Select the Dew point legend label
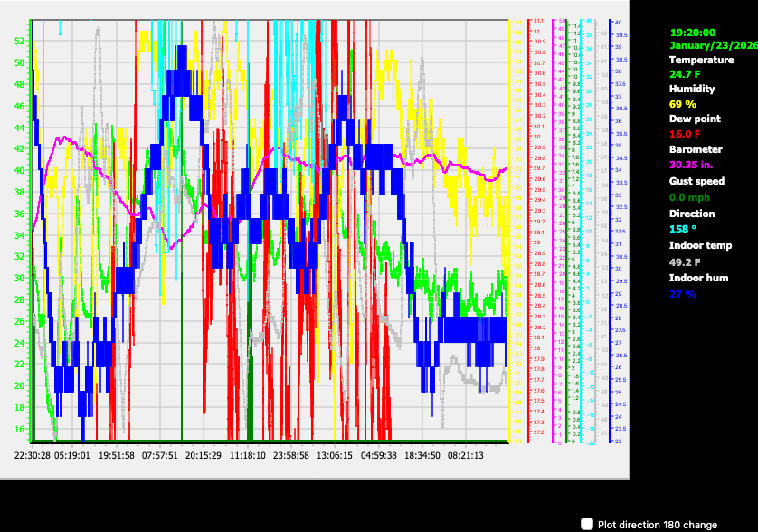The width and height of the screenshot is (758, 532). 693,119
